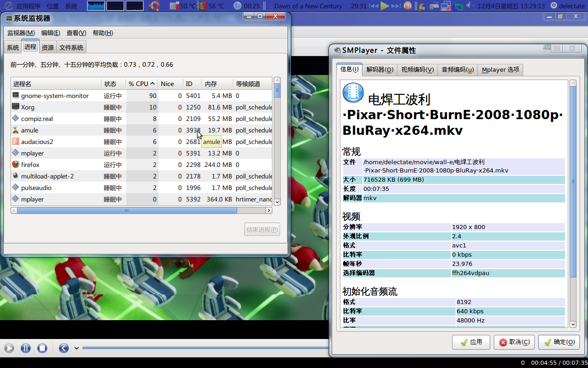Click the delectate user power button

pyautogui.click(x=568, y=6)
